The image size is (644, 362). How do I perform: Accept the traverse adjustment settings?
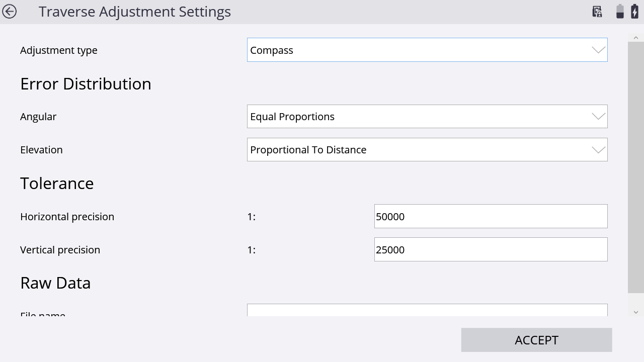pyautogui.click(x=536, y=340)
